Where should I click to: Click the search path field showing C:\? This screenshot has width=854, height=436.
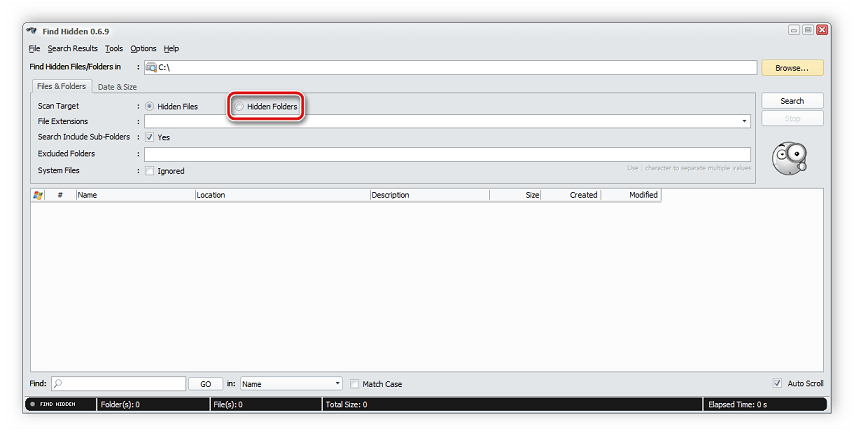point(450,67)
